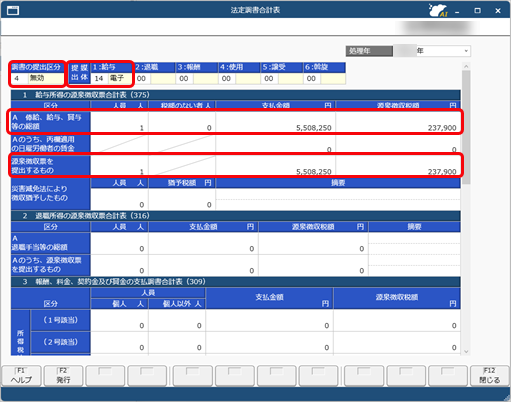Click 税額のない者 value 0 in row A
Image resolution: width=511 pixels, height=402 pixels.
(182, 123)
